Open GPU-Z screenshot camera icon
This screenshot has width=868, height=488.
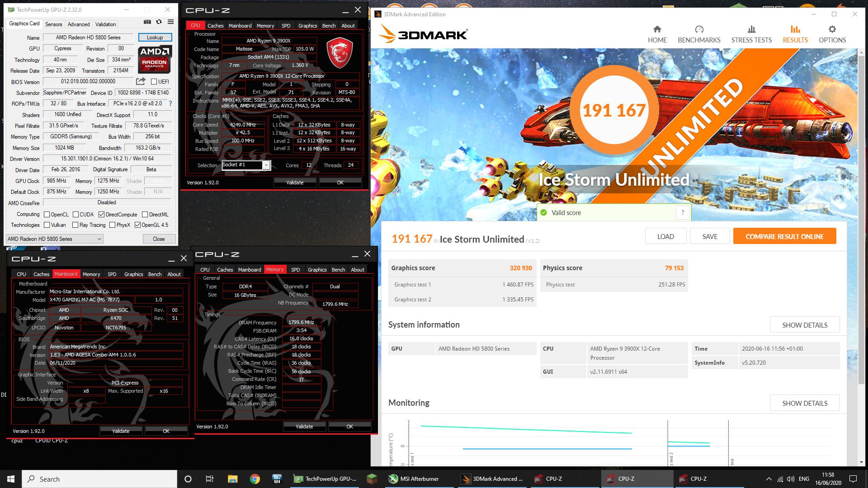(147, 22)
